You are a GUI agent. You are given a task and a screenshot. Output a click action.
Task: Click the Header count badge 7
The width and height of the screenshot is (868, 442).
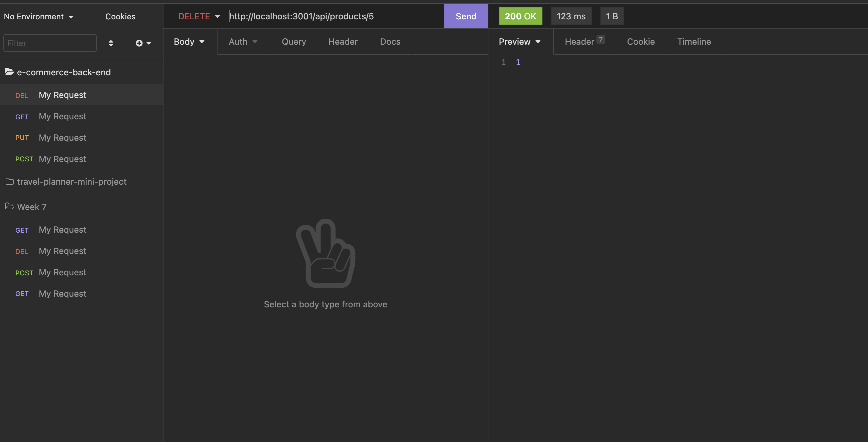click(600, 40)
